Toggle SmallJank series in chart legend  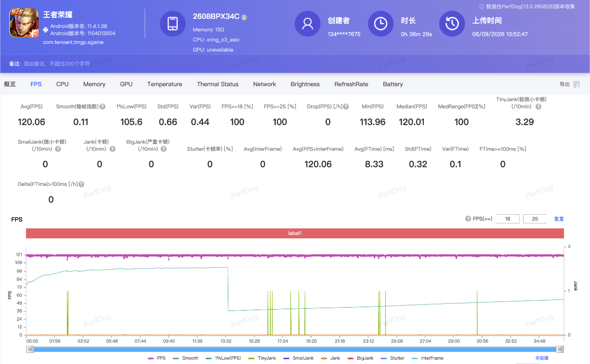(x=299, y=358)
